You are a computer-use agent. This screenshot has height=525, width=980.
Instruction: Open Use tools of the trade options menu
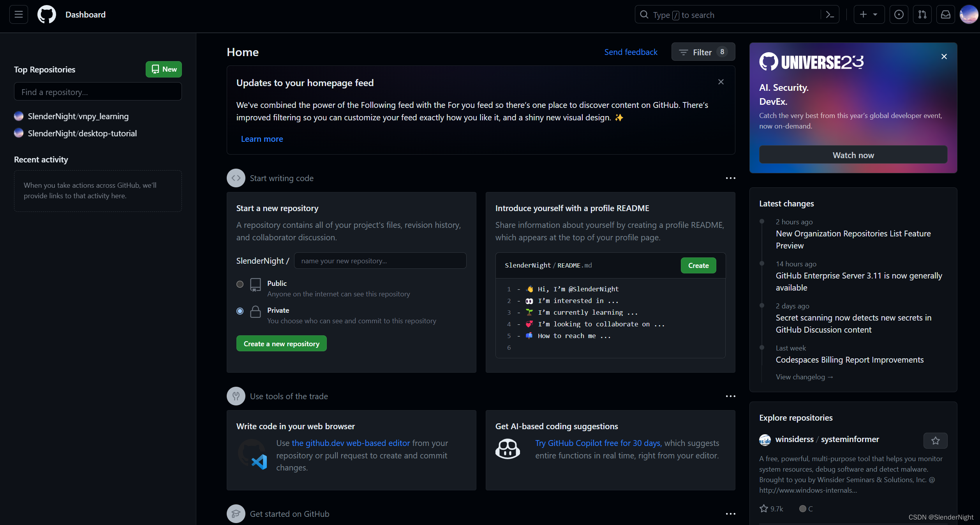(730, 396)
